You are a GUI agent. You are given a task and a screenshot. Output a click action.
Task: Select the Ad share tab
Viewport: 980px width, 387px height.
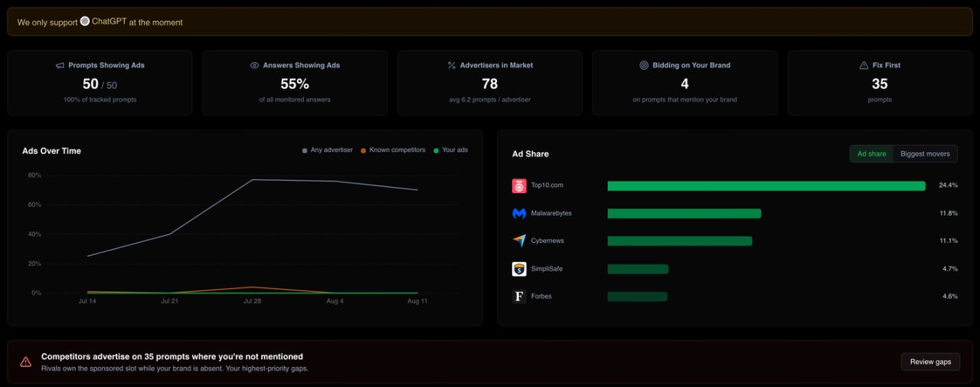coord(871,154)
